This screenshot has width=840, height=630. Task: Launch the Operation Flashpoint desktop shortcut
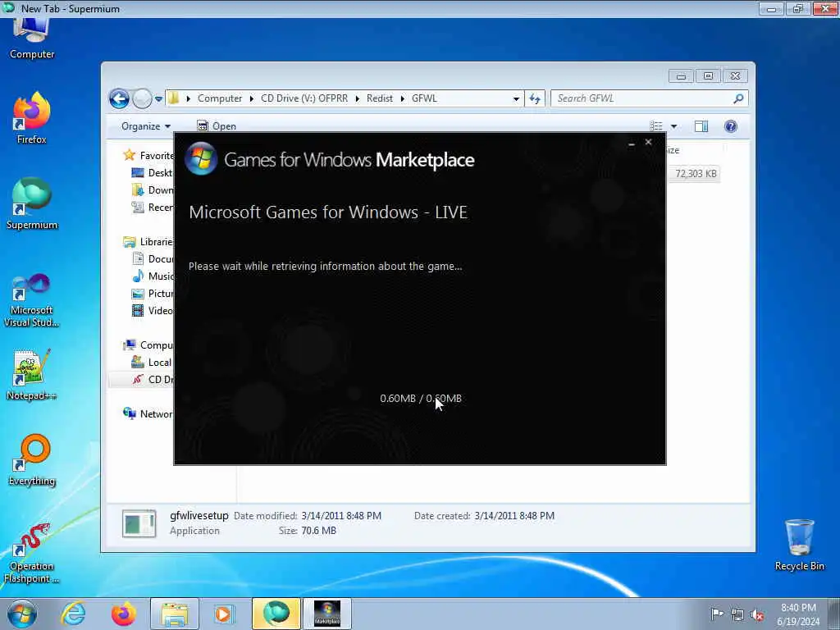click(x=32, y=554)
